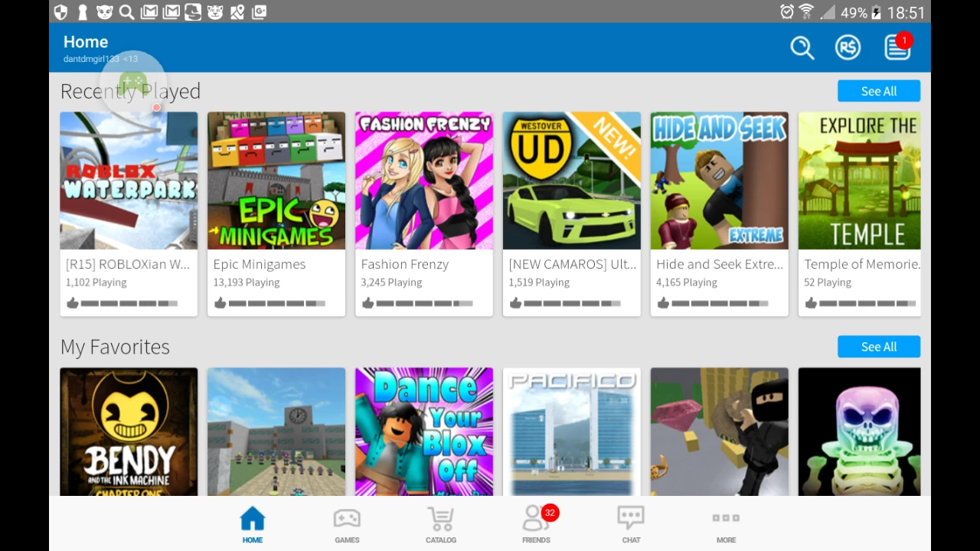Select MORE tab label
The image size is (980, 551).
(x=726, y=540)
